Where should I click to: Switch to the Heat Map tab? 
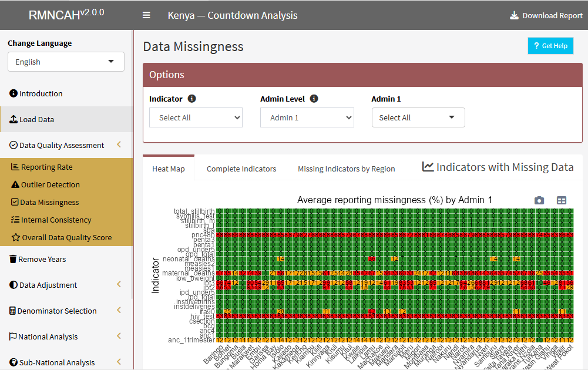(x=169, y=169)
